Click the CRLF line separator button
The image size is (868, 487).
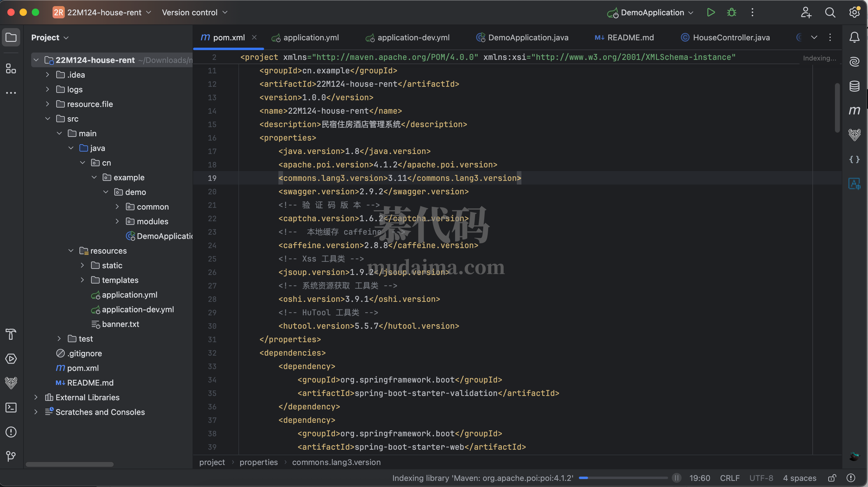(730, 478)
